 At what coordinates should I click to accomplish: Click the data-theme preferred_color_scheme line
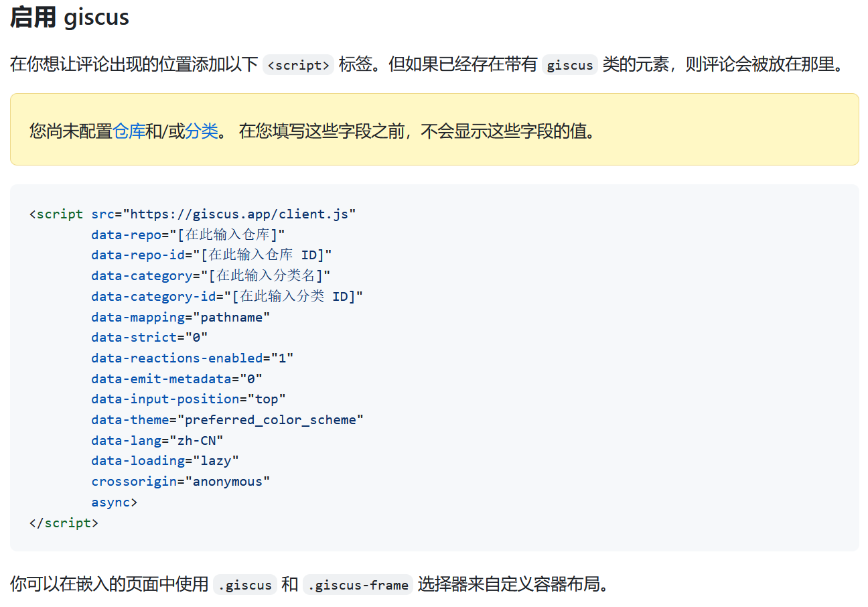click(x=228, y=419)
